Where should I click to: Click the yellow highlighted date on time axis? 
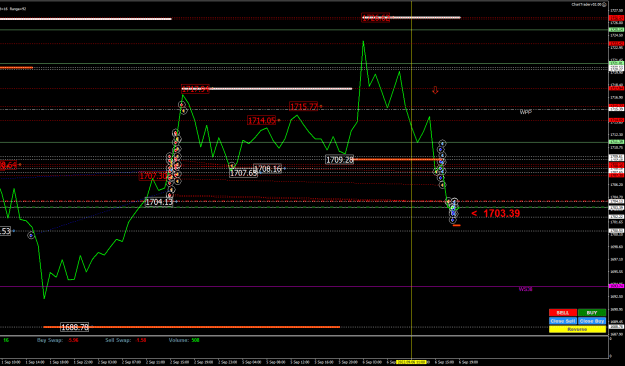click(x=411, y=362)
